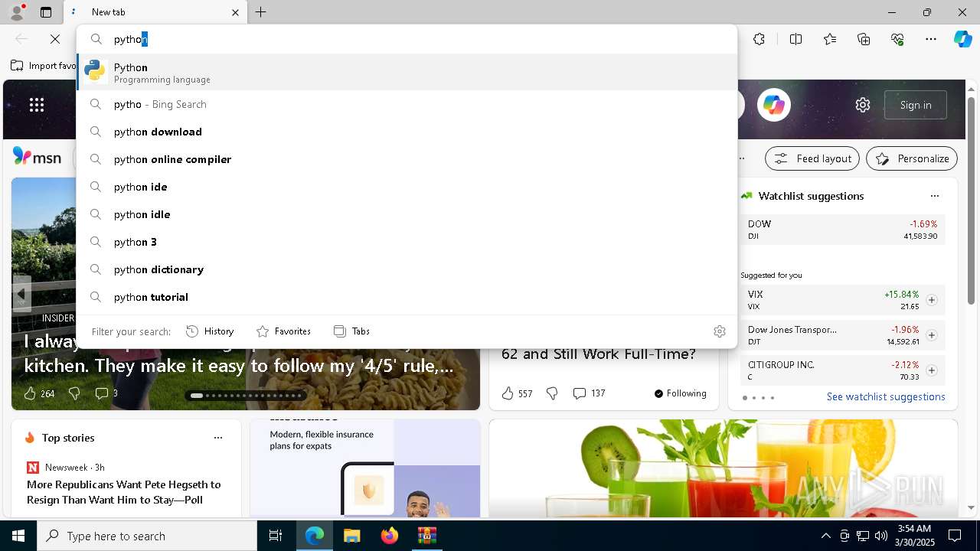Add VIX to watchlist
Viewport: 980px width, 551px height.
point(932,300)
